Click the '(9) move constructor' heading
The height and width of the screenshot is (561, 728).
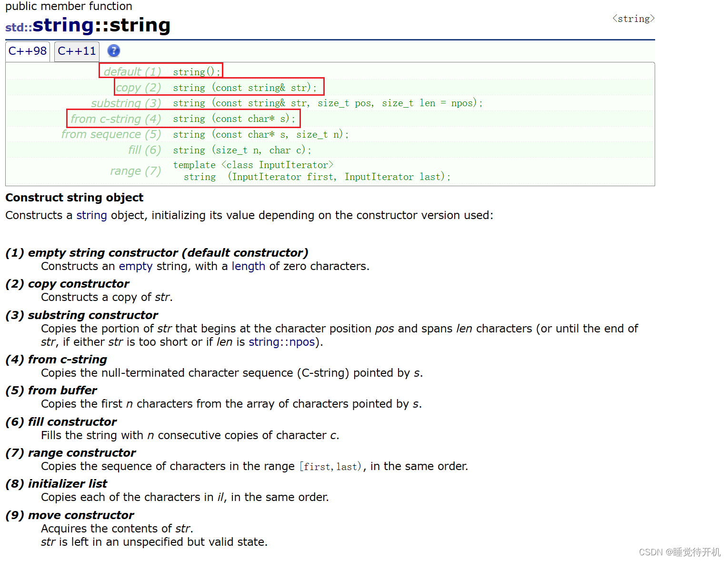click(x=70, y=515)
